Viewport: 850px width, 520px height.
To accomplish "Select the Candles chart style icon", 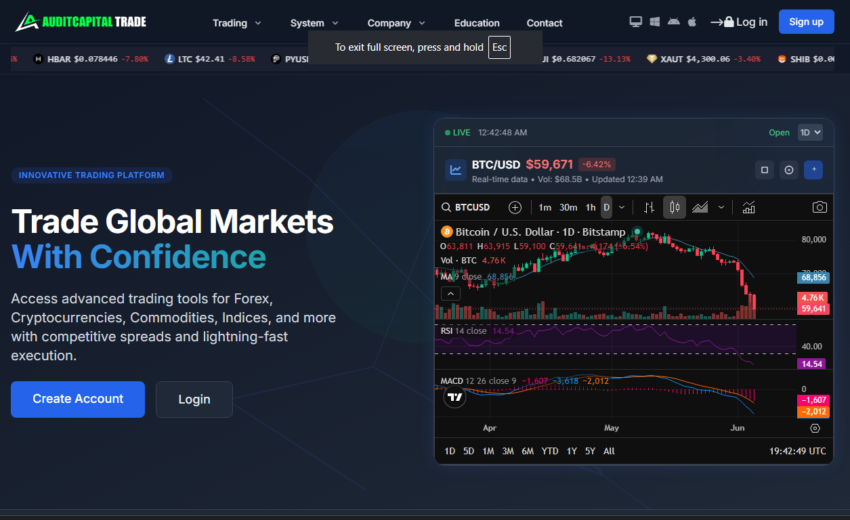I will coord(674,207).
